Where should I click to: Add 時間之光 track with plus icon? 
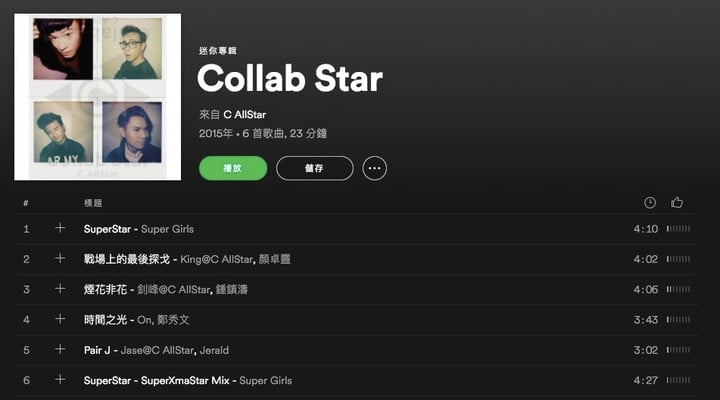(60, 319)
